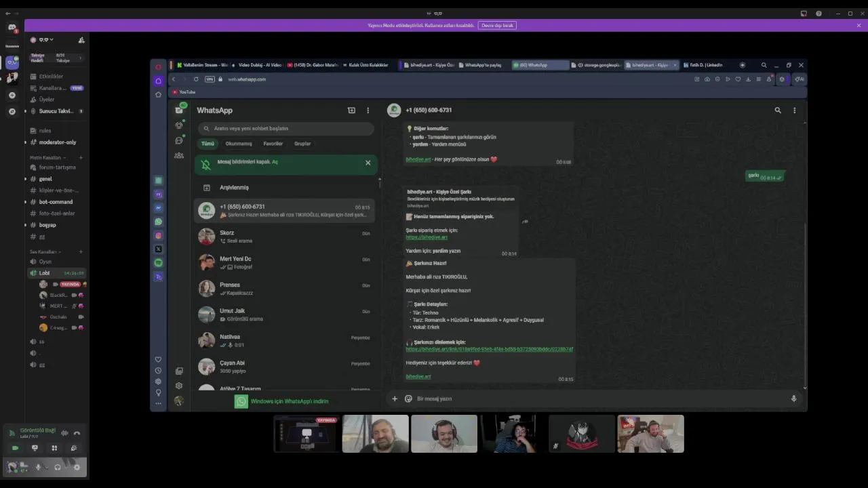The width and height of the screenshot is (868, 488).
Task: Select the genel text channel
Action: [45, 179]
